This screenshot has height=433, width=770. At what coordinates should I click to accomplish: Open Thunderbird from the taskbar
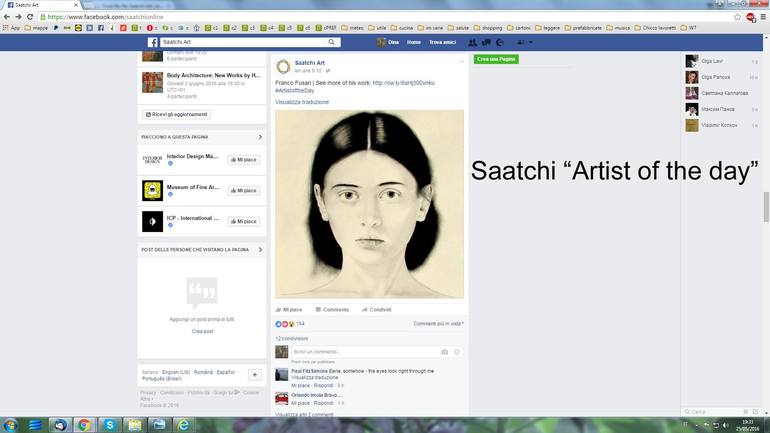pos(60,425)
